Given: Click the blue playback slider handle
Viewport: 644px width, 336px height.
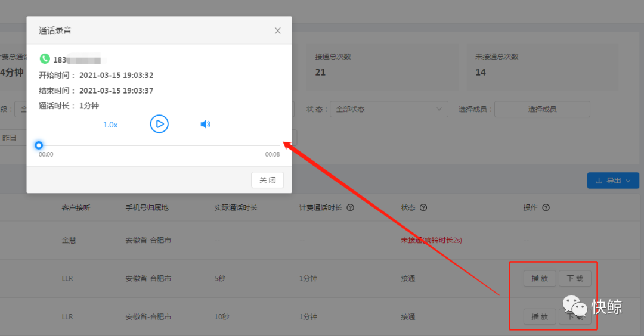Looking at the screenshot, I should [39, 145].
